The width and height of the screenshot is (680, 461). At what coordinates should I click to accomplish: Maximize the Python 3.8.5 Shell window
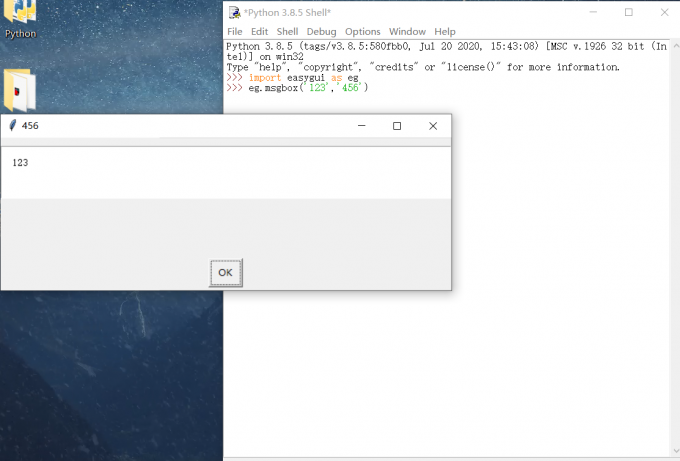(x=628, y=13)
